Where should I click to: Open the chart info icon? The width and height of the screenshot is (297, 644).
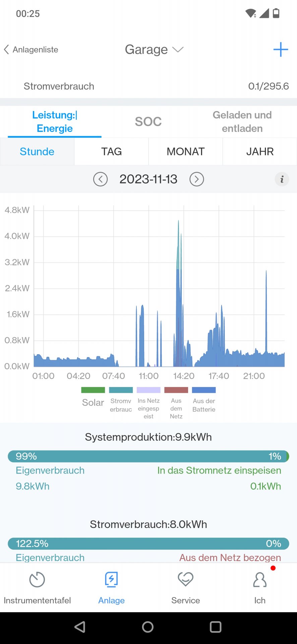[282, 179]
